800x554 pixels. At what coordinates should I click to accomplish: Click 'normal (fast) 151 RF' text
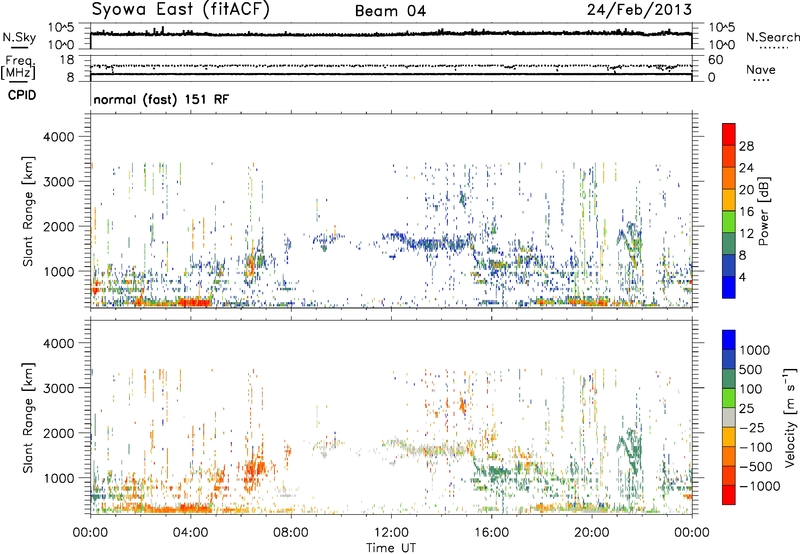click(161, 99)
